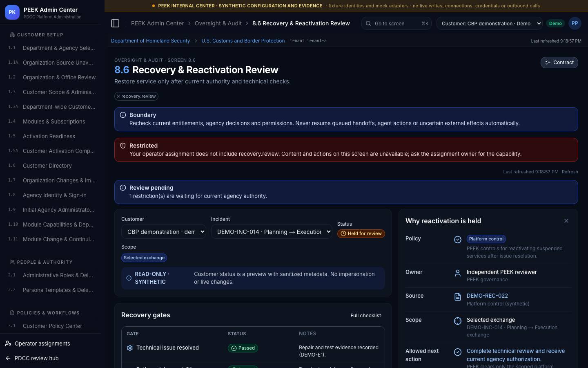The width and height of the screenshot is (588, 368).
Task: Click the Policies & Workflows section icon
Action: click(x=12, y=313)
